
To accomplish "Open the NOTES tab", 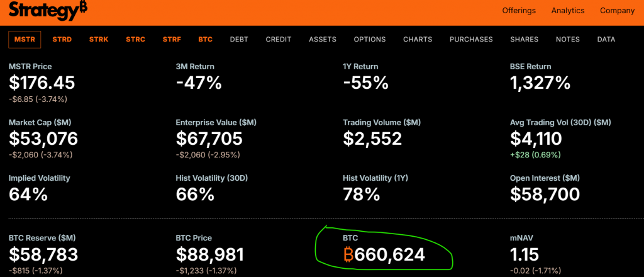I will click(x=568, y=40).
